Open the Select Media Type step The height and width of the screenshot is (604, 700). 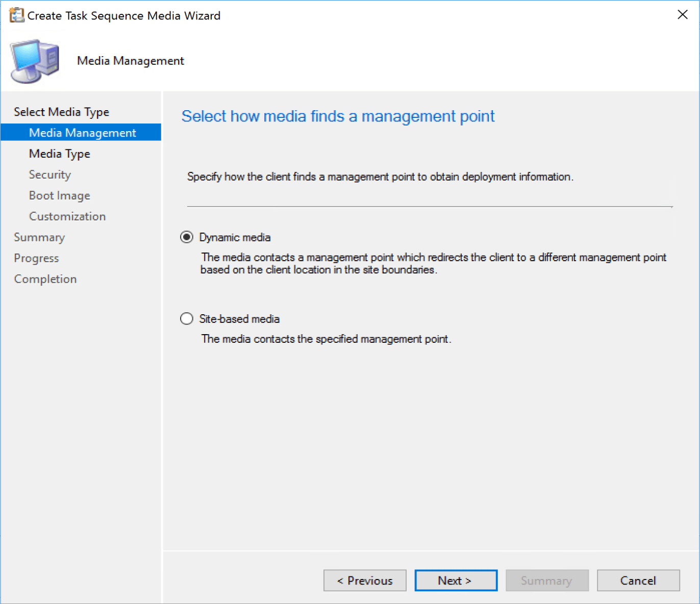61,112
